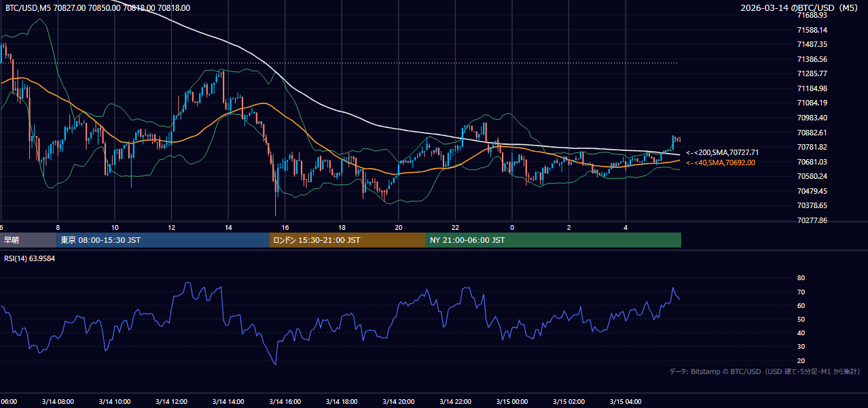Click price axis value 71487.35
Viewport: 868px width, 408px height.
[x=812, y=44]
